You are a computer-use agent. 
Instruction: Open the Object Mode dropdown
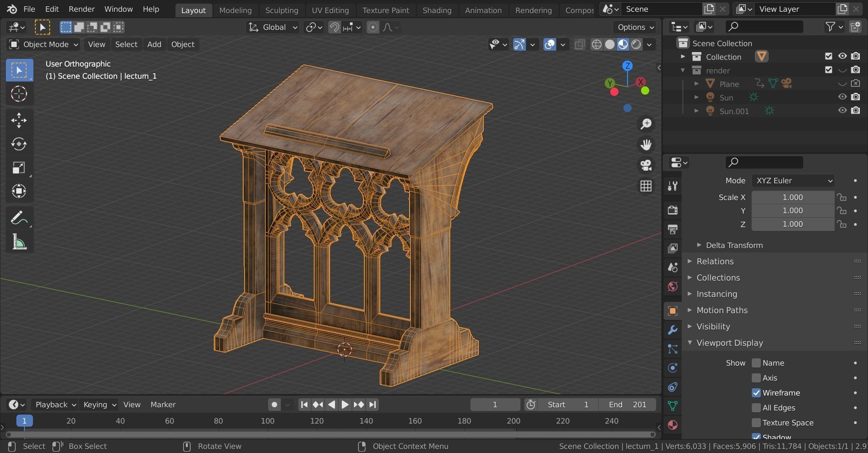(x=44, y=44)
